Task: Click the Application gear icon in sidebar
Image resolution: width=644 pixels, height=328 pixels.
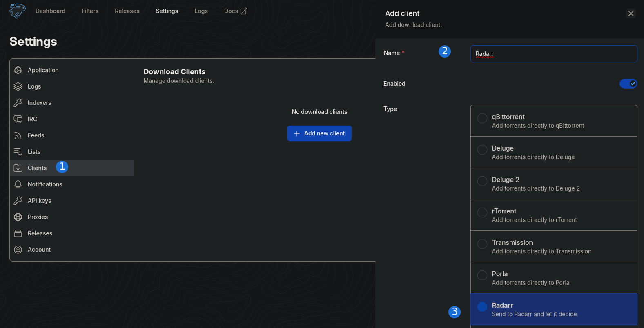Action: coord(18,70)
